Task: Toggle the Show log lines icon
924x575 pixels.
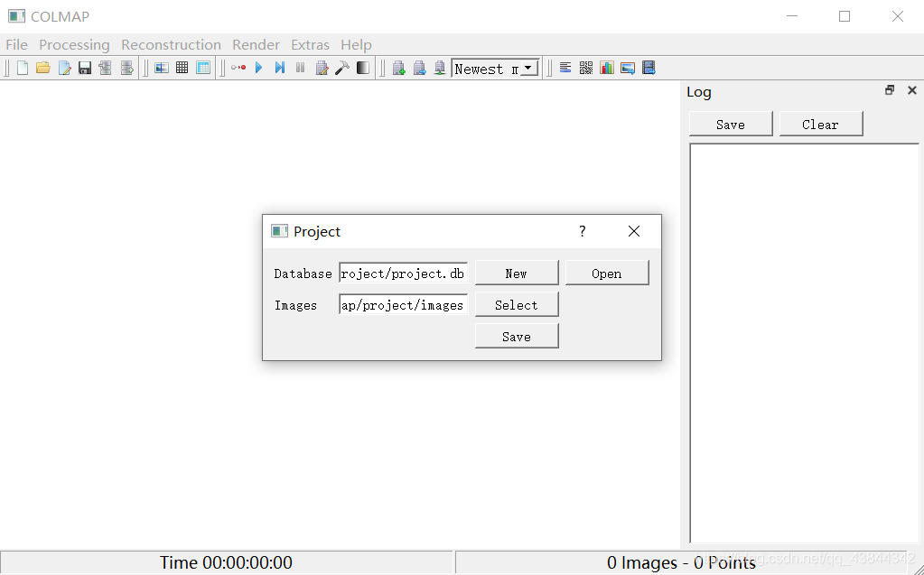Action: 565,68
